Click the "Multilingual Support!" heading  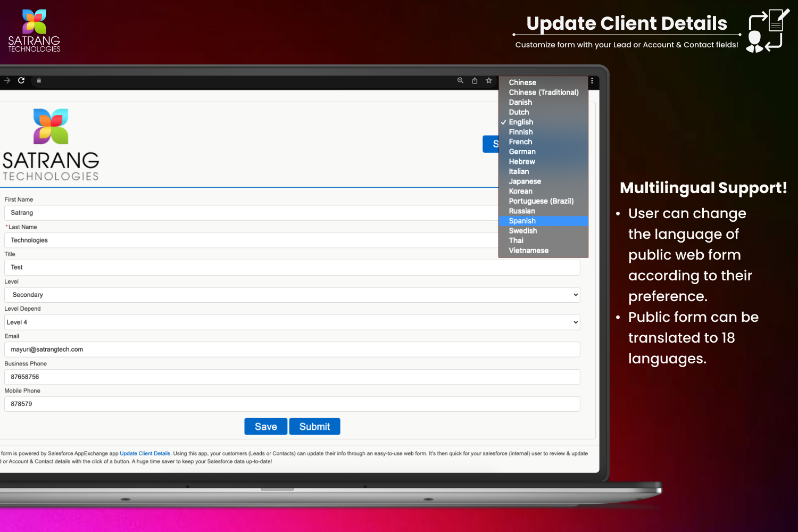click(x=703, y=188)
